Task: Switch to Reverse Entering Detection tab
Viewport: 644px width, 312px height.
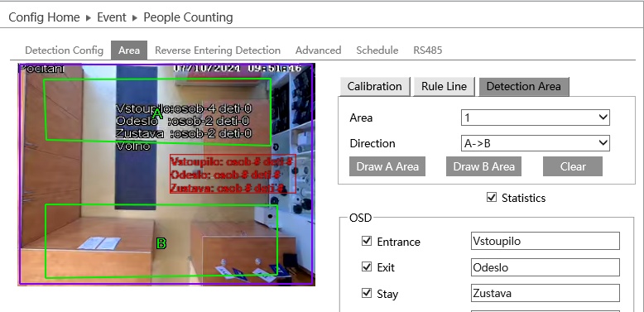Action: 218,50
